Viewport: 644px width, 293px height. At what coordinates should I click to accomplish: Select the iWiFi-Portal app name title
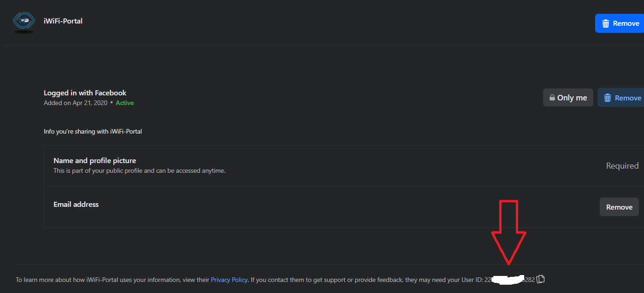[x=63, y=21]
